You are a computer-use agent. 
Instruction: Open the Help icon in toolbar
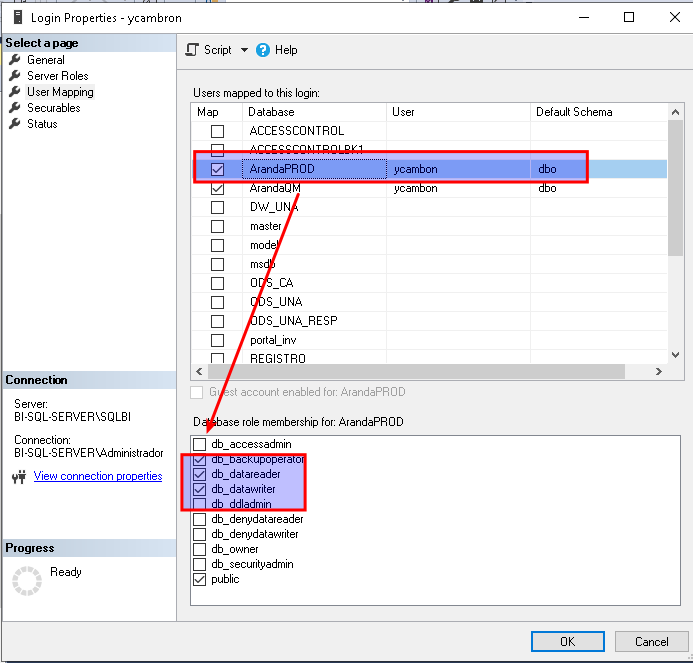point(263,50)
